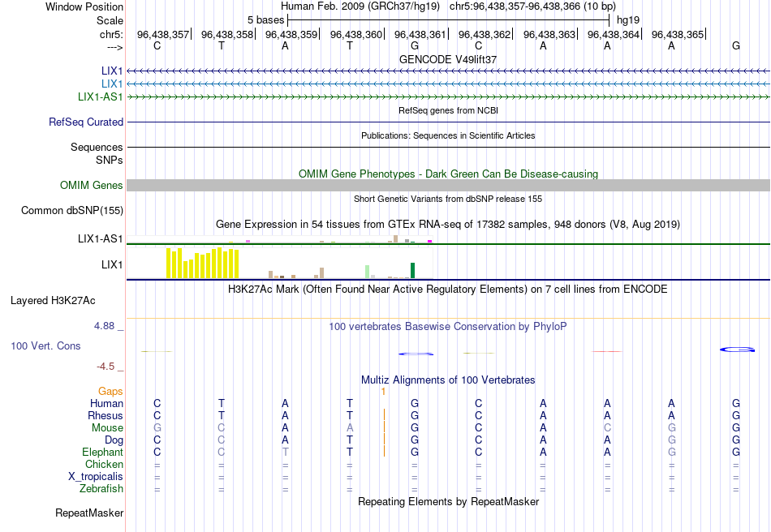Click the RefSeq genes from NCBI title

tap(449, 110)
